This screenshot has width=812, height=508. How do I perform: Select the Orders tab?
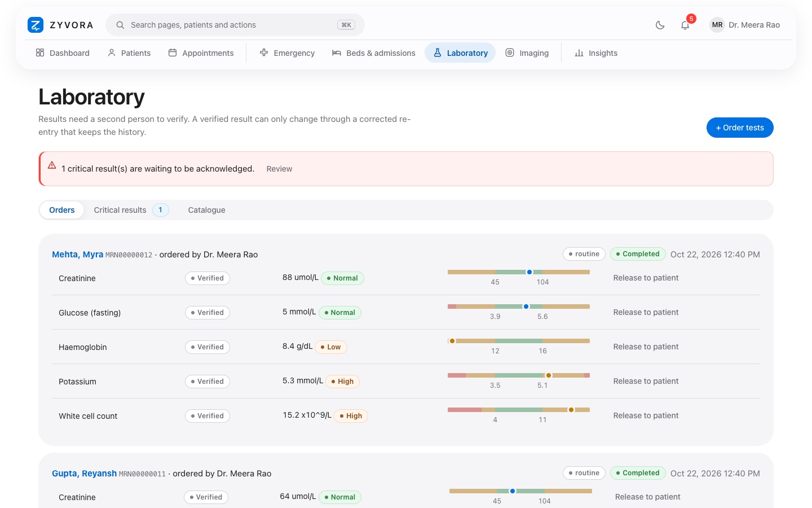(62, 210)
